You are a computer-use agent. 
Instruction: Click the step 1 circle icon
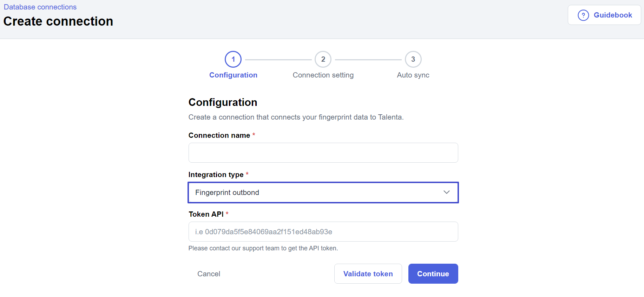(x=233, y=59)
